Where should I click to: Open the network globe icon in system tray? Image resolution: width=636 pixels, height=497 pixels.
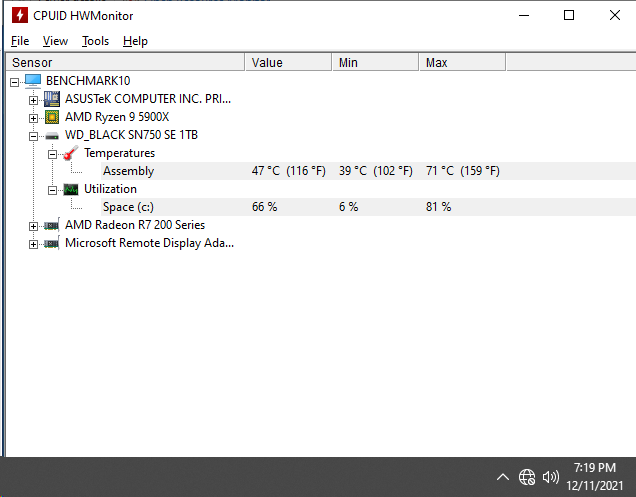click(527, 477)
